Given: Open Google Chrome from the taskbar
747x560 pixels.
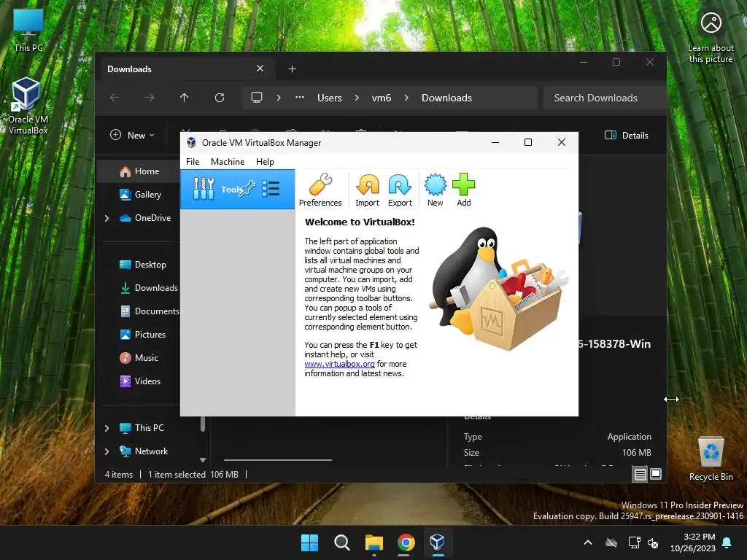Looking at the screenshot, I should (406, 542).
